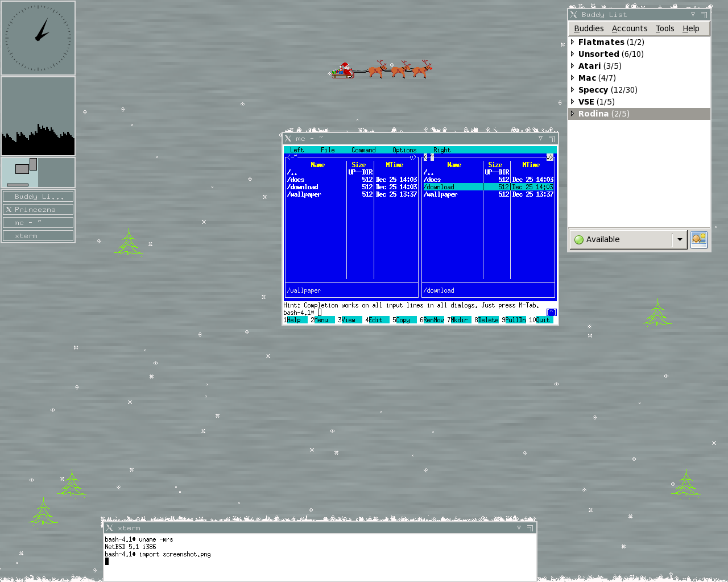This screenshot has height=582, width=728.
Task: Click the X icon on mc window titlebar
Action: click(x=288, y=139)
